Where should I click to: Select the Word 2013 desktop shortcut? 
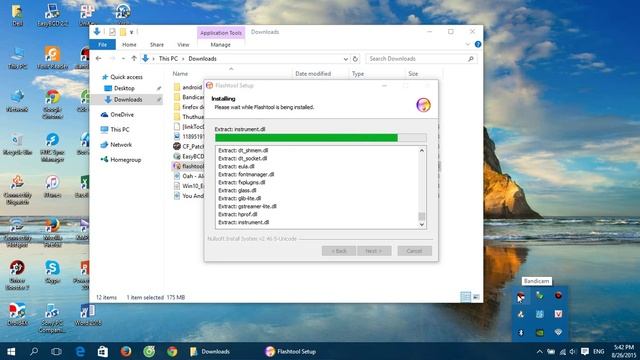click(87, 315)
